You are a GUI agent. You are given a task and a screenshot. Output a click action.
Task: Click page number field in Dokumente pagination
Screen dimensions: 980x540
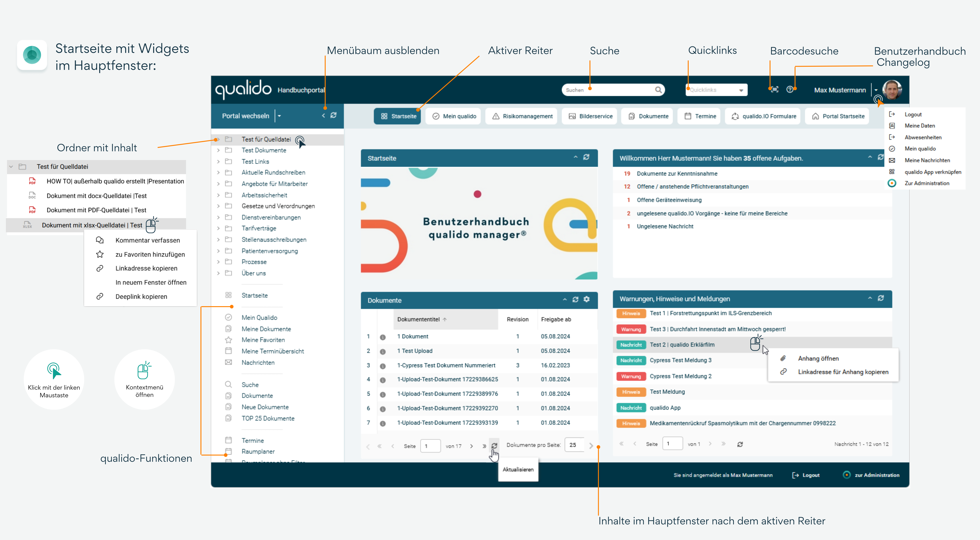pos(430,446)
